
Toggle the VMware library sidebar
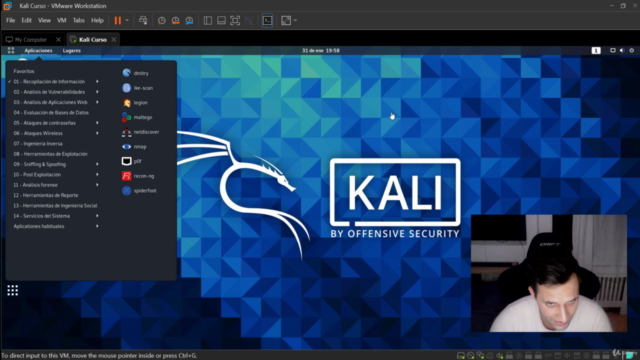tap(208, 20)
